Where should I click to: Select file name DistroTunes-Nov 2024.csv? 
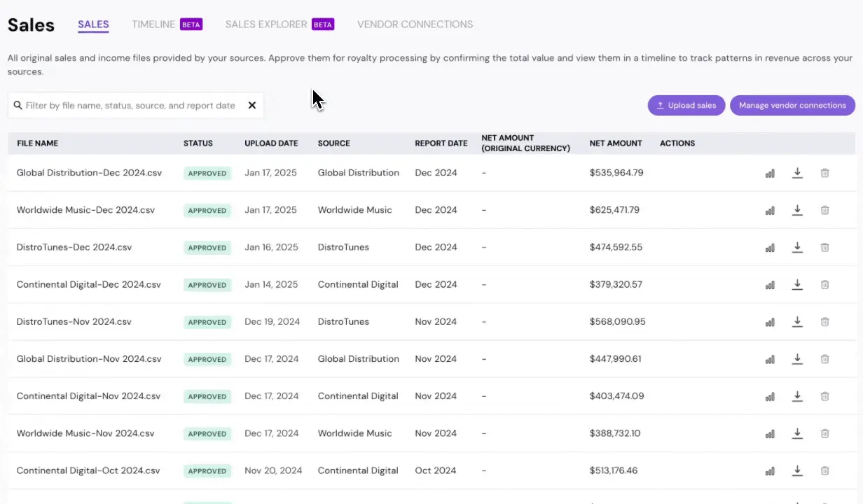pyautogui.click(x=74, y=322)
